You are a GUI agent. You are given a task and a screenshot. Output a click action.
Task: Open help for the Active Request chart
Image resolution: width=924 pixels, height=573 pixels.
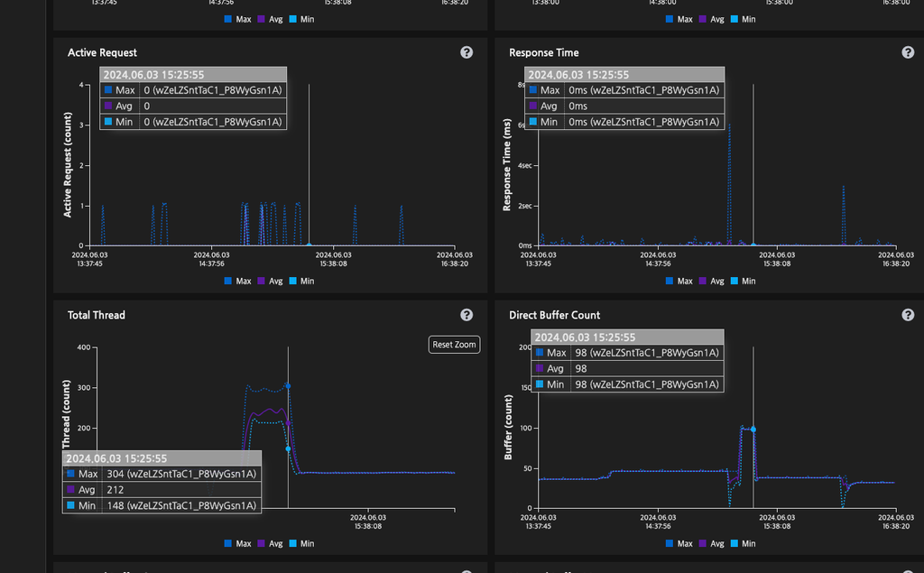[x=467, y=52]
